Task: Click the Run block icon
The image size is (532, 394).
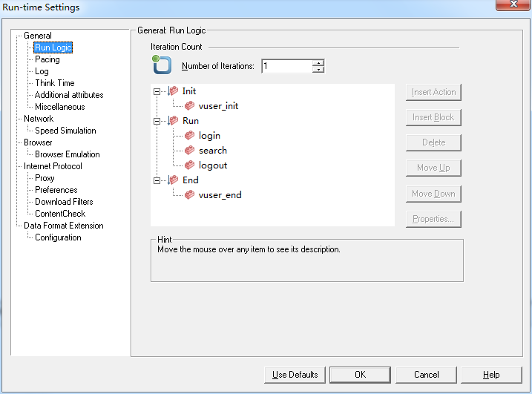Action: [173, 120]
